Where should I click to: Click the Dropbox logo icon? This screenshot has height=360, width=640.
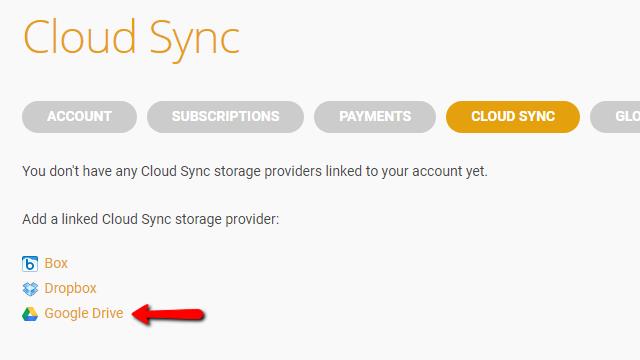(x=30, y=289)
